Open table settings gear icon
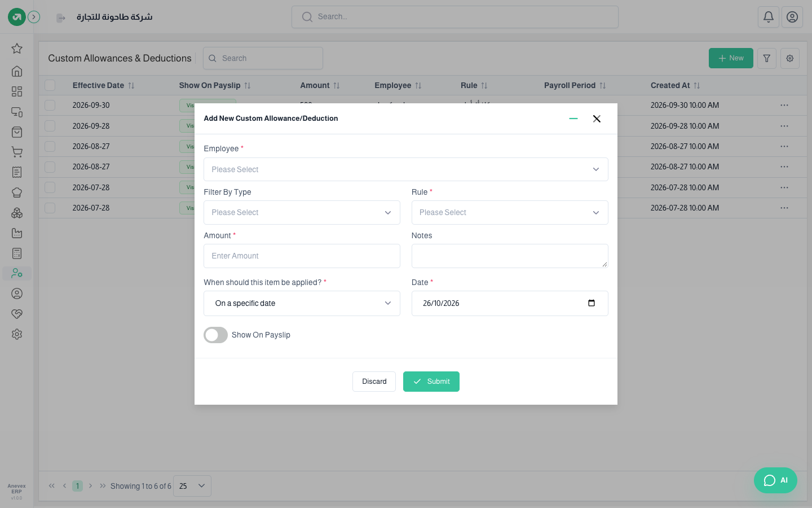 (790, 58)
